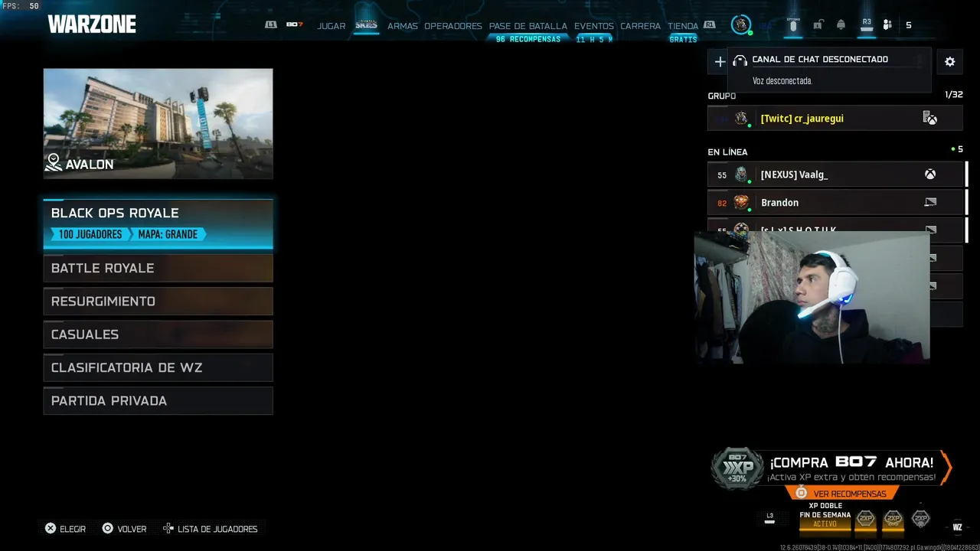980x551 pixels.
Task: Select CLASIFICATORIA DE WZ mode
Action: pyautogui.click(x=158, y=367)
